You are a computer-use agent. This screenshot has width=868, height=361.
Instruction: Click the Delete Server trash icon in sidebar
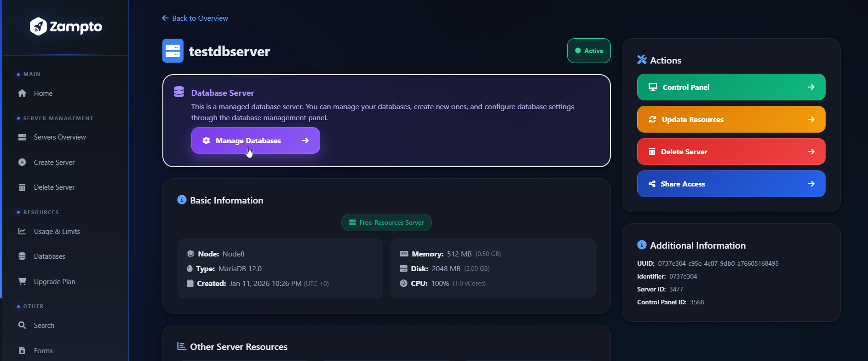[22, 187]
